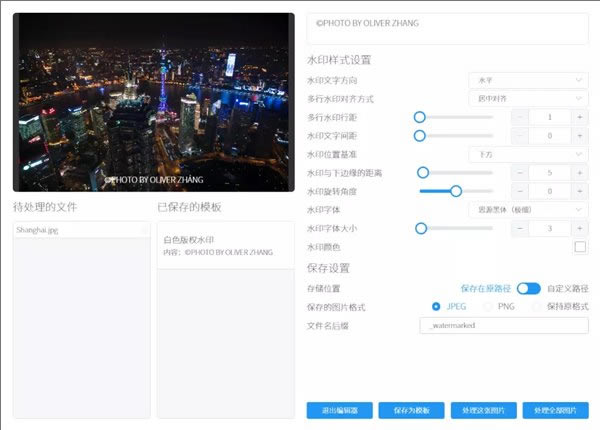Click the 退出编辑器 button
Image resolution: width=600 pixels, height=430 pixels.
(339, 410)
